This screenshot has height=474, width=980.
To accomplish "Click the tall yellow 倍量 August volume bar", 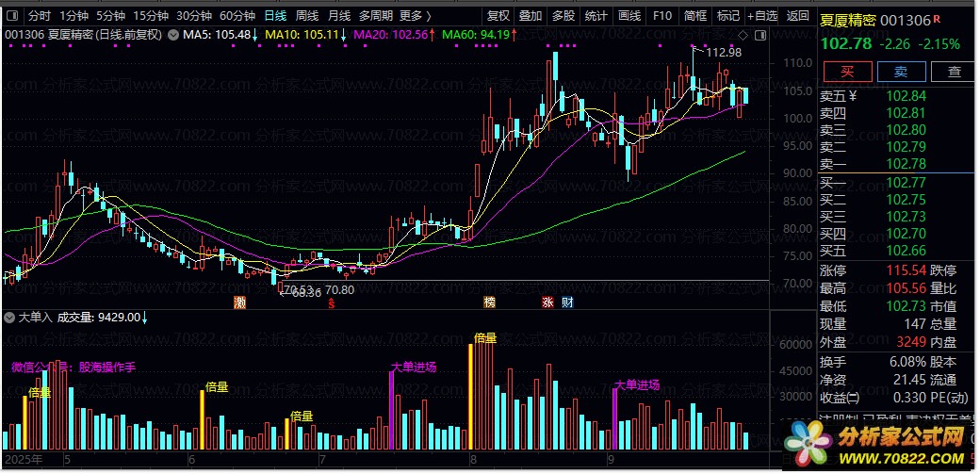I will [x=470, y=396].
